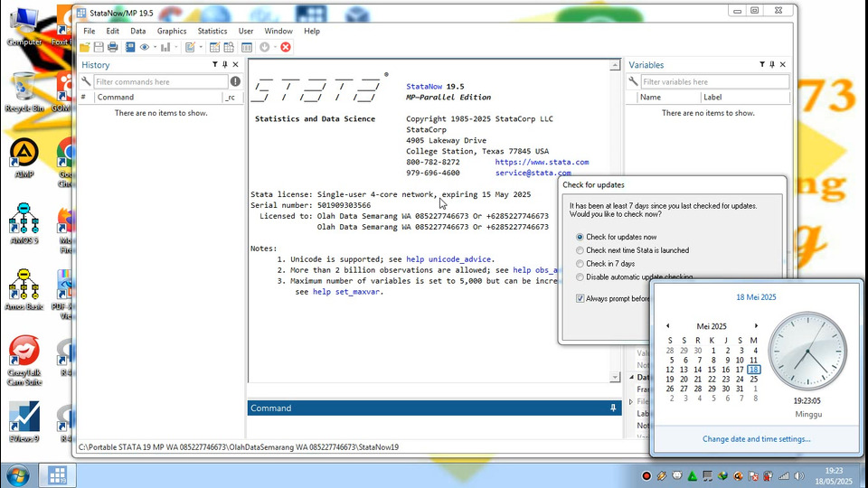Click 'Change date and time settings...' link
This screenshot has height=488, width=868.
(756, 439)
